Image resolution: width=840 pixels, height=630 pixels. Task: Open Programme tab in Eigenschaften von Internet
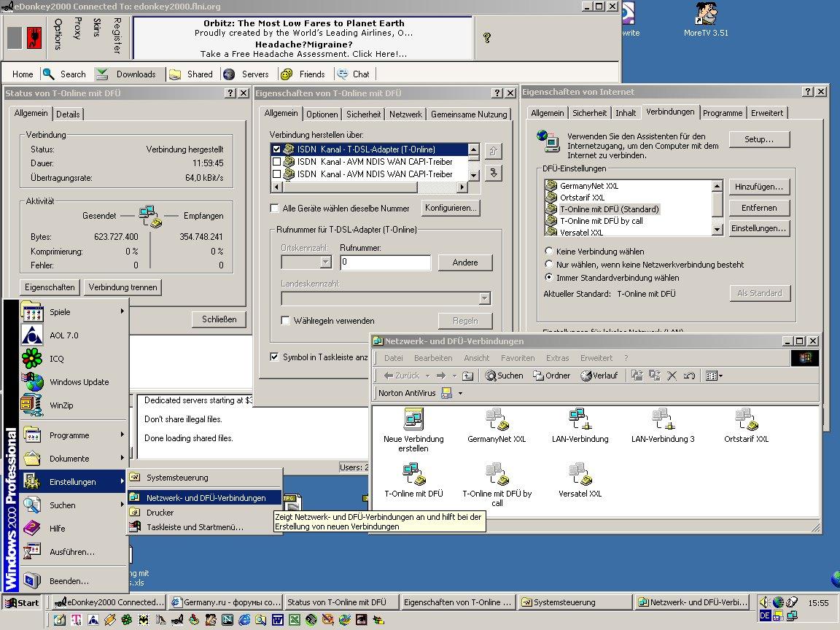(722, 113)
